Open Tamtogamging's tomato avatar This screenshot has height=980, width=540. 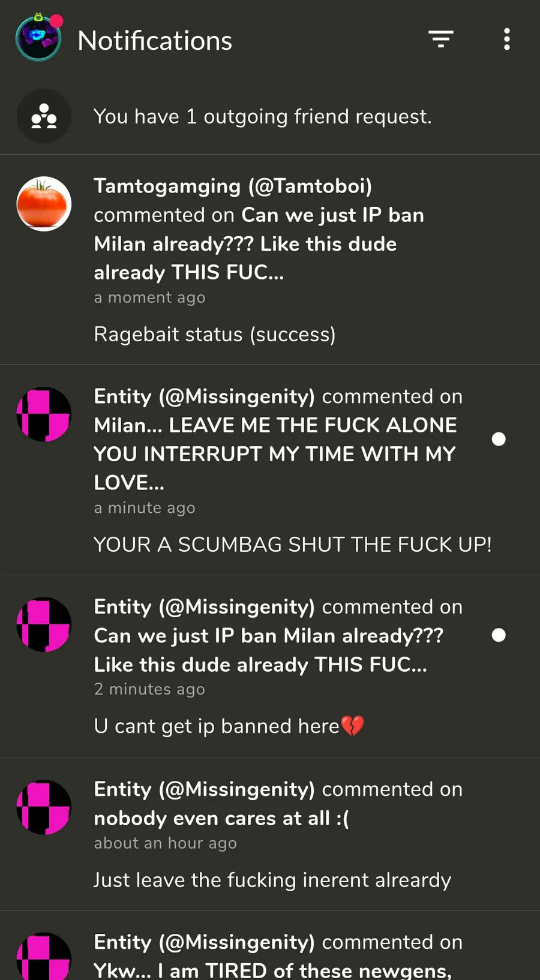point(44,204)
